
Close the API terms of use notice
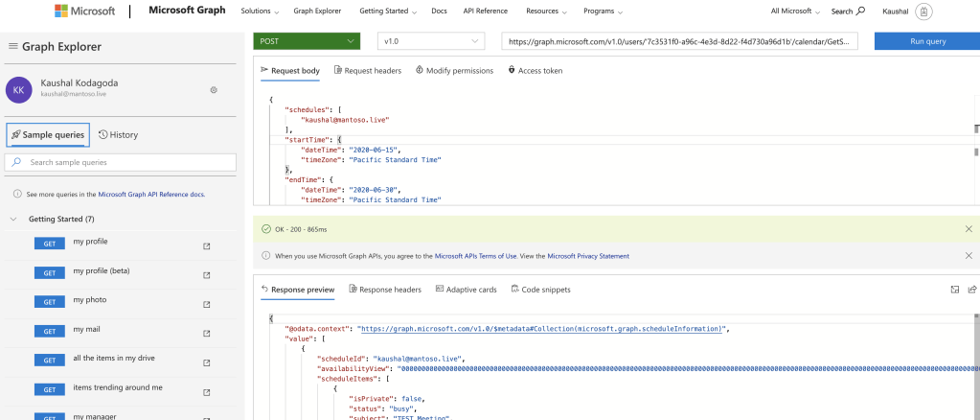pos(968,256)
